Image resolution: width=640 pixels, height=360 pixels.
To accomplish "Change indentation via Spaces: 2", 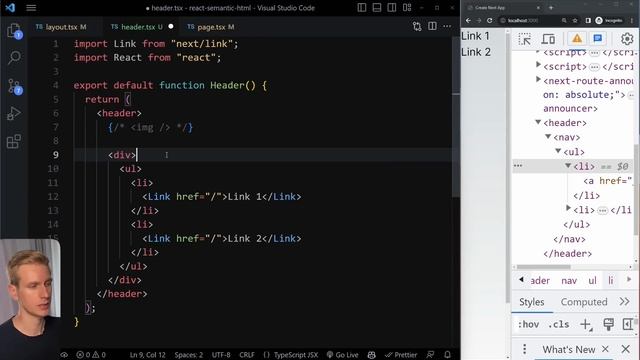I will pyautogui.click(x=189, y=355).
